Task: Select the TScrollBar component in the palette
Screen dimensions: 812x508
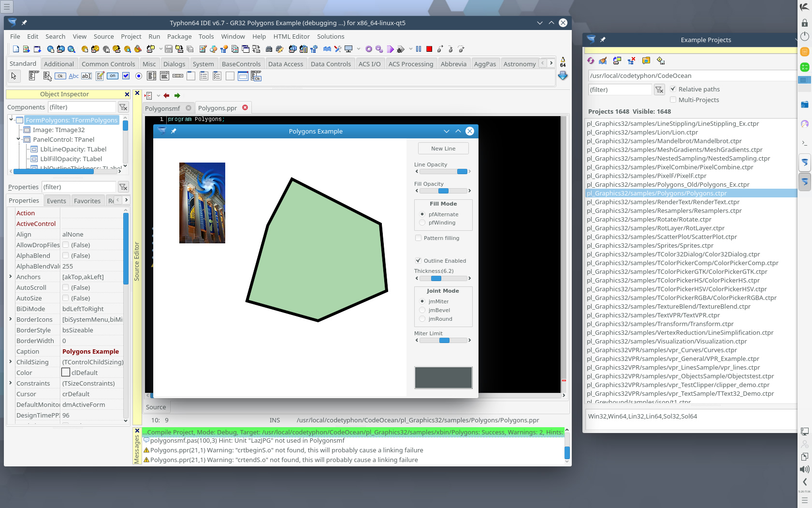Action: pos(178,76)
